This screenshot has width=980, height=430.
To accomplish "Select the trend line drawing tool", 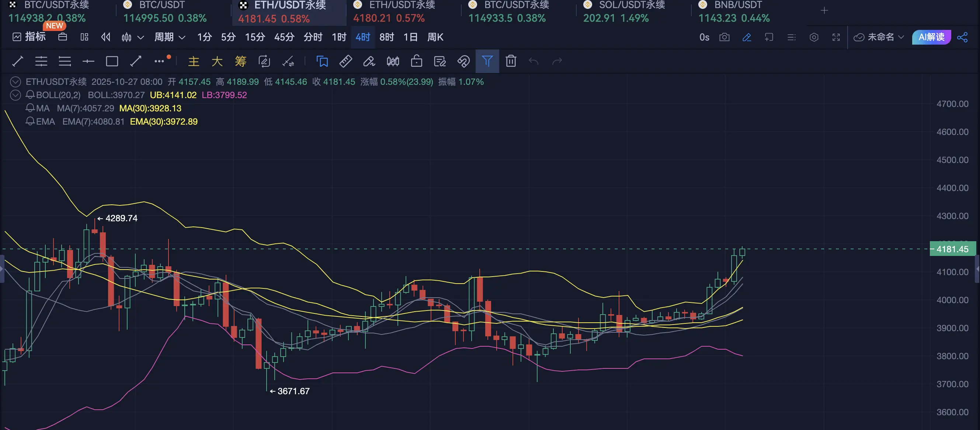I will pos(17,61).
